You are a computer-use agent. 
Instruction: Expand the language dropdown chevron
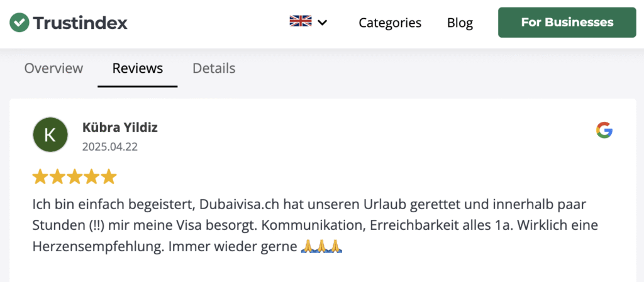click(x=323, y=23)
